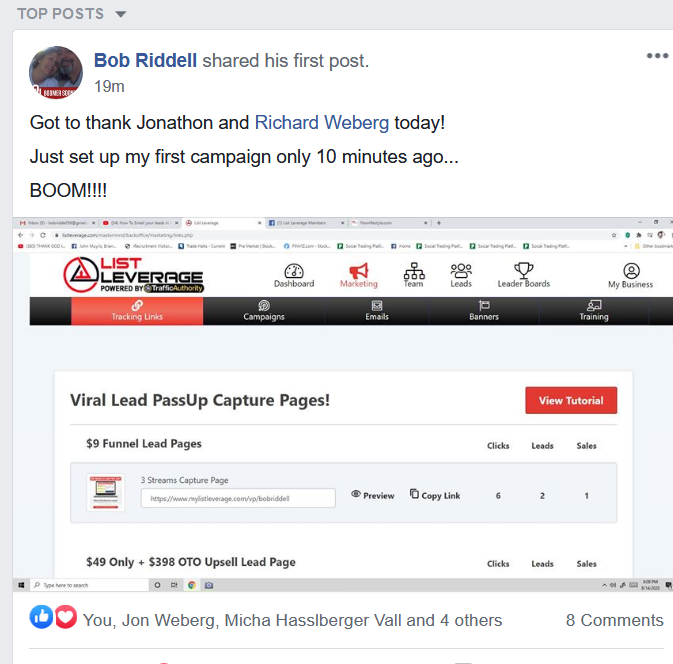The height and width of the screenshot is (664, 673).
Task: Click the View Tutorial button
Action: point(571,400)
